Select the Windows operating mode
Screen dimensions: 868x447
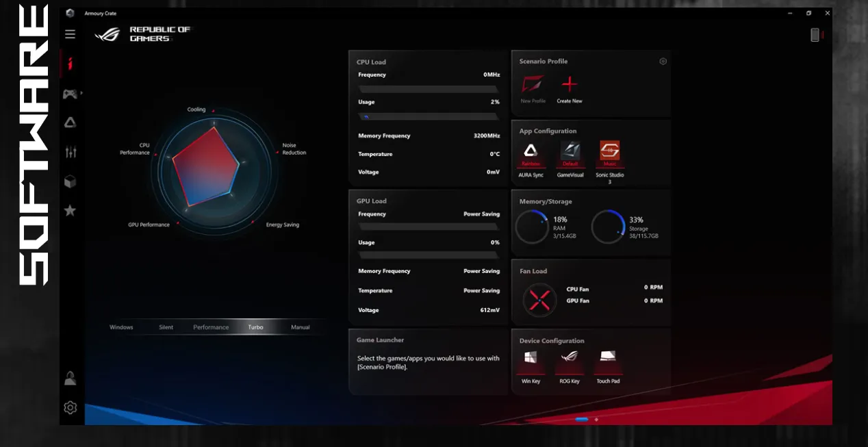click(121, 327)
